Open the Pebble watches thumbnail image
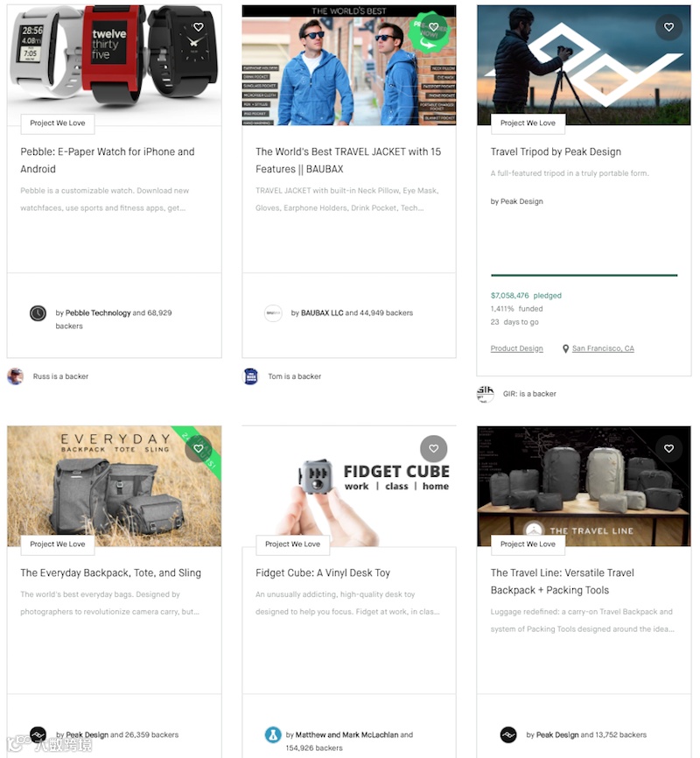 [x=114, y=65]
